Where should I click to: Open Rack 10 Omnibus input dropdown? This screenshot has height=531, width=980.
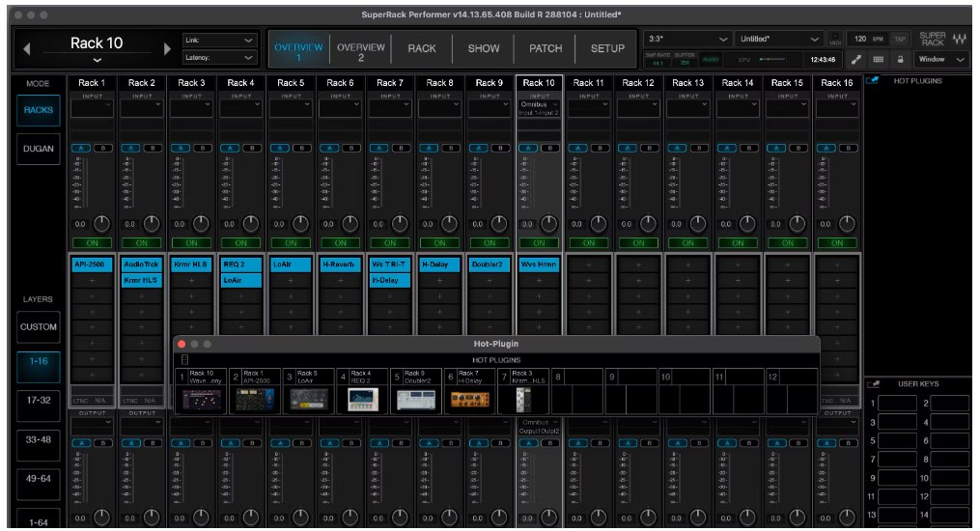coord(540,109)
